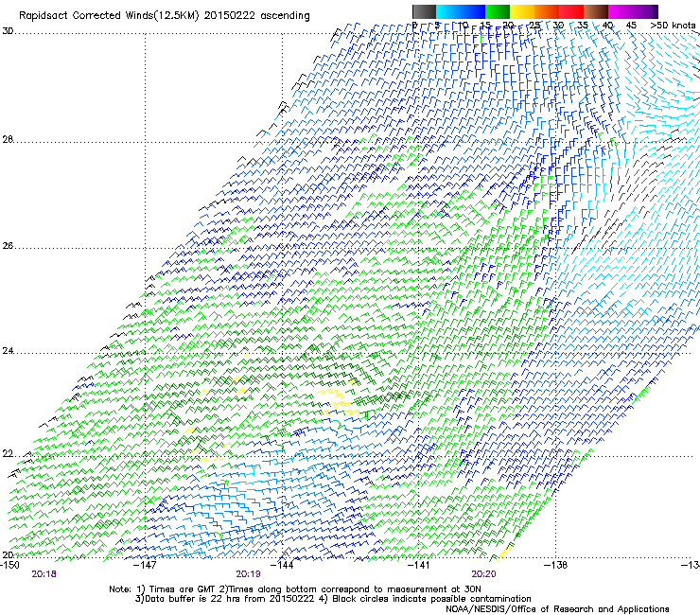The height and width of the screenshot is (615, 700).
Task: Click the '40' label under the color bar
Action: pos(607,26)
